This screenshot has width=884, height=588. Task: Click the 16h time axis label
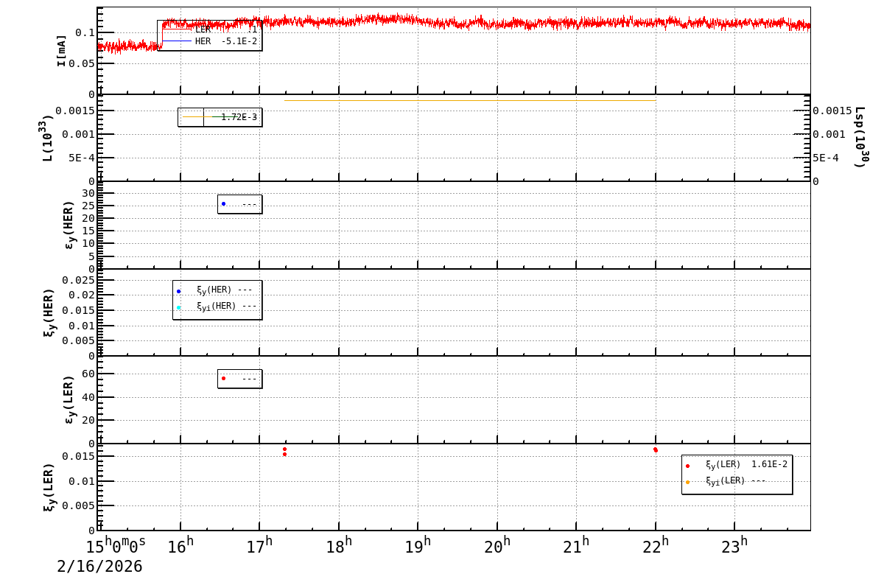(180, 545)
